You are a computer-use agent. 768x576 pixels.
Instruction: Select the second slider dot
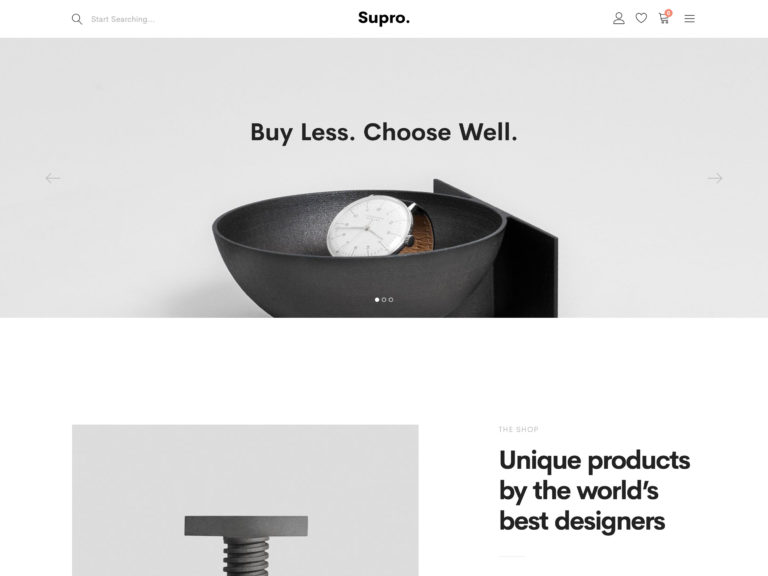tap(384, 300)
